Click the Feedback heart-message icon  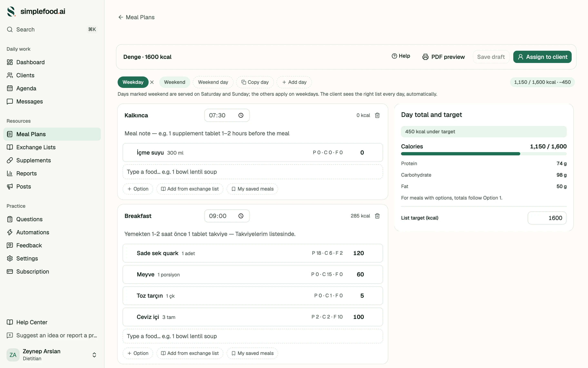[x=10, y=245]
